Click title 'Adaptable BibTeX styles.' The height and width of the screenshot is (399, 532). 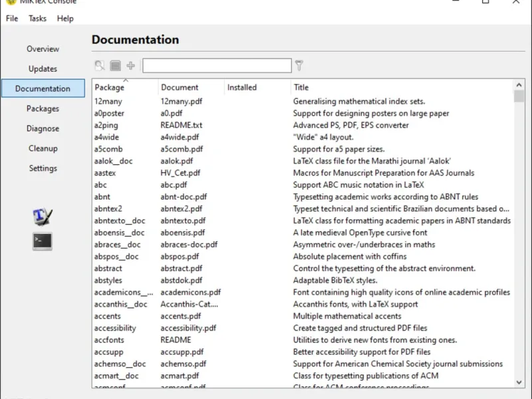[x=335, y=280]
